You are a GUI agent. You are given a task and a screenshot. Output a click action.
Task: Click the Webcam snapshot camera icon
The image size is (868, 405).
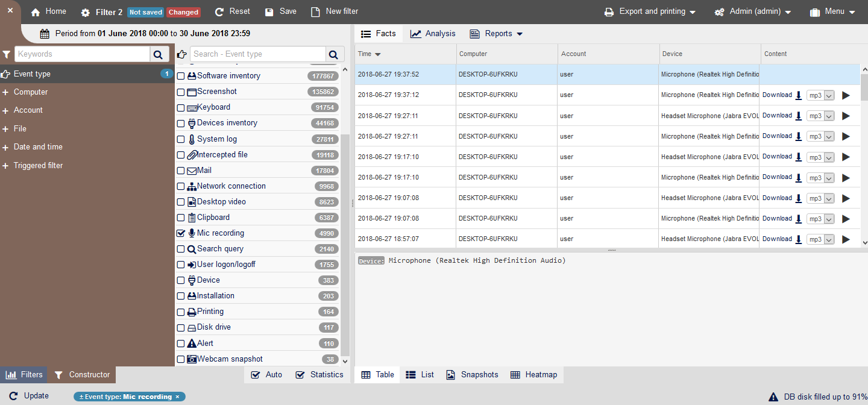(192, 359)
